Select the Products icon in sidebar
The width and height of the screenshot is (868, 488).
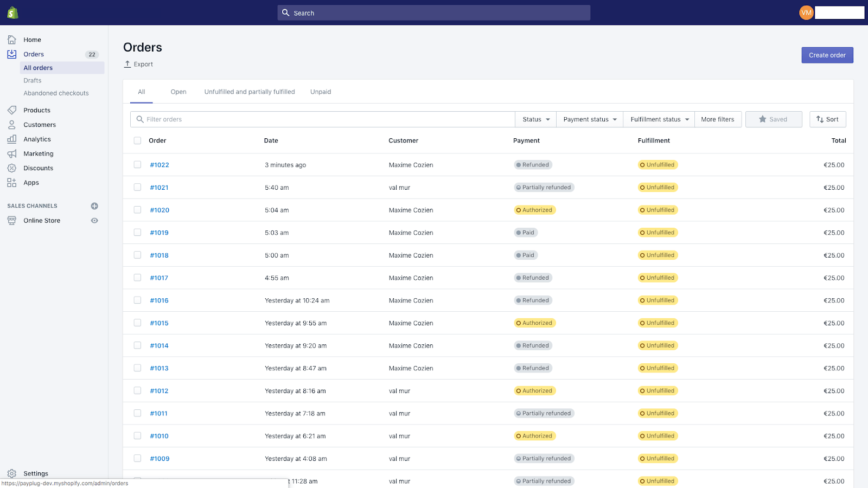click(12, 110)
